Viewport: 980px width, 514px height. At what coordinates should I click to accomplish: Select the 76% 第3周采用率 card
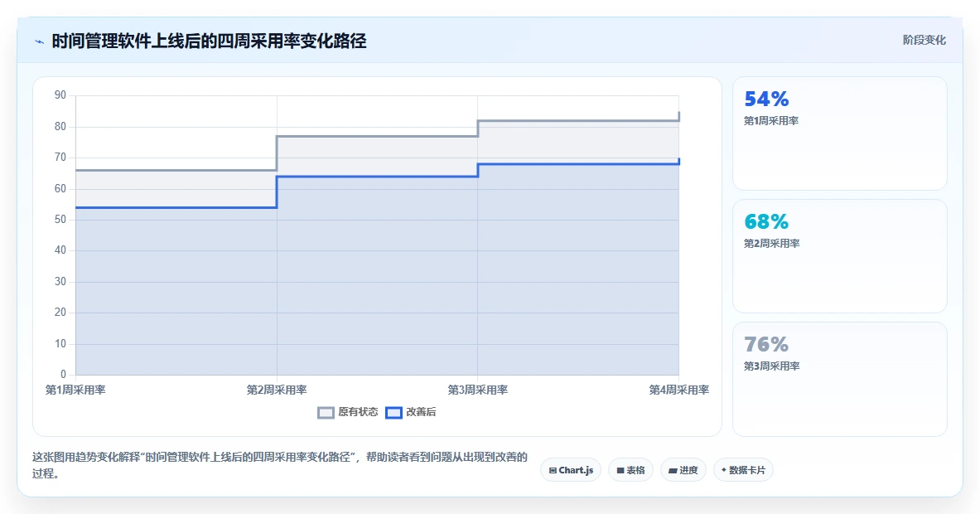(x=839, y=379)
